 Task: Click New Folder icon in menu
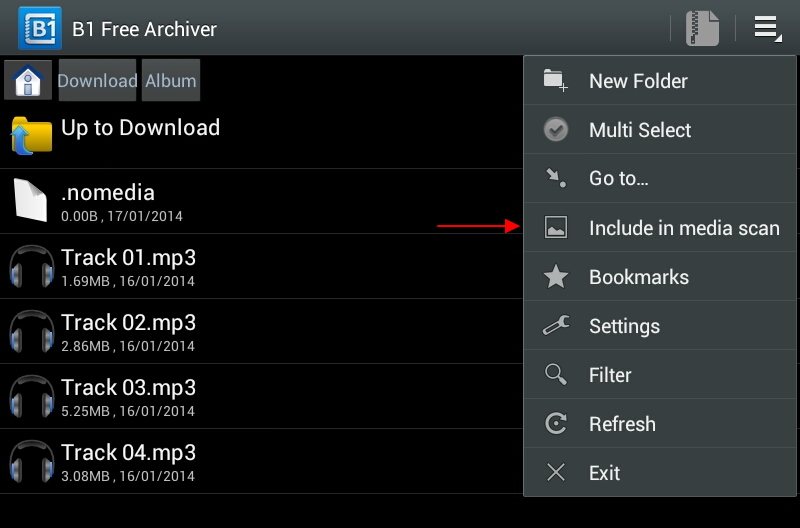point(556,81)
